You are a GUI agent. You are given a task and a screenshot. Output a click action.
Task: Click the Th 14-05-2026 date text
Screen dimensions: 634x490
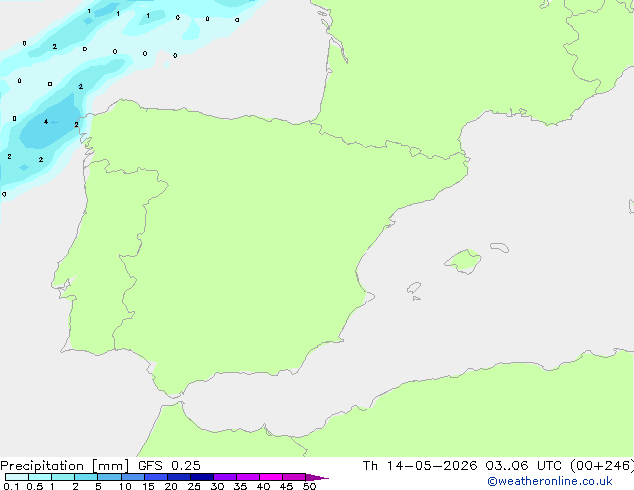[x=419, y=466]
